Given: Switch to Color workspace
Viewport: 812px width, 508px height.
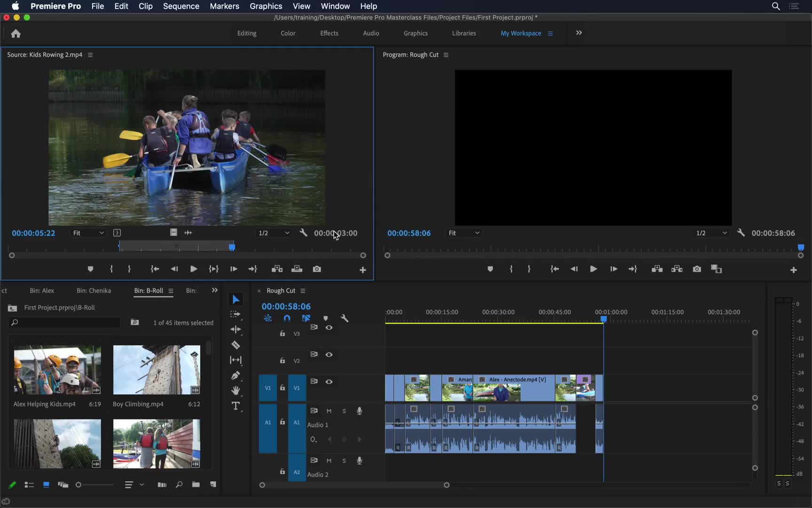Looking at the screenshot, I should click(288, 33).
